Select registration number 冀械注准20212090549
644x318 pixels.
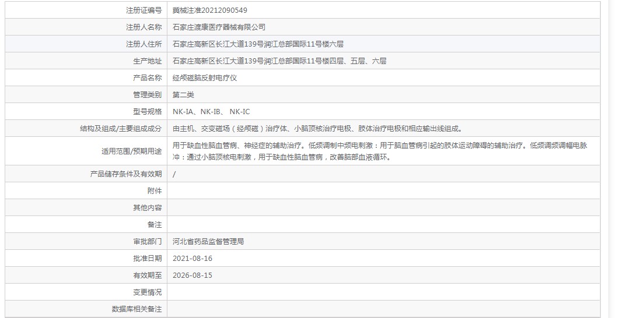(x=210, y=10)
